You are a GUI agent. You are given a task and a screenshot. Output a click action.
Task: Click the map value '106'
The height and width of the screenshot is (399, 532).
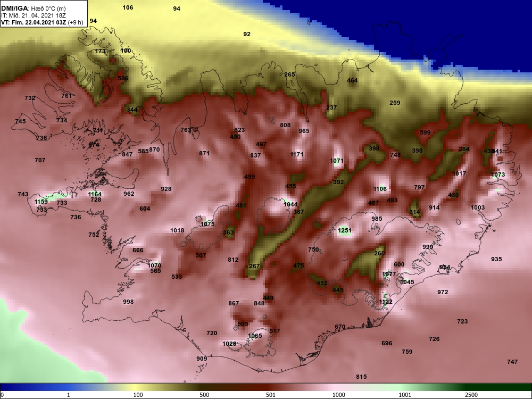[x=128, y=7]
